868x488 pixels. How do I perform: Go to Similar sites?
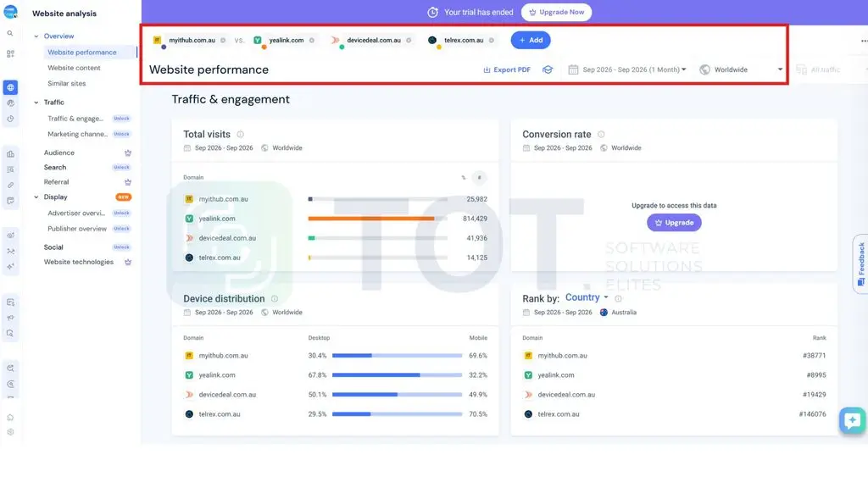66,84
